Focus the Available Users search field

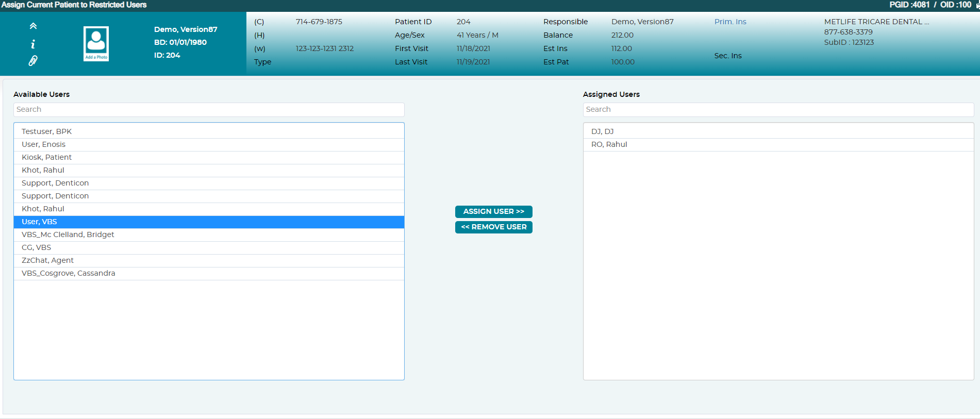209,109
